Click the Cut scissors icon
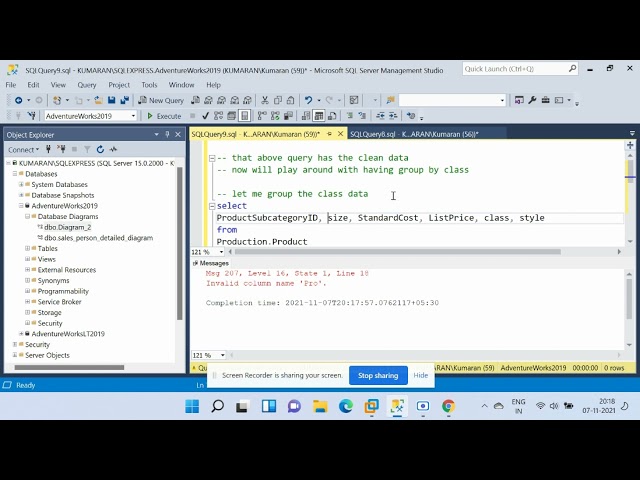The height and width of the screenshot is (480, 640). 265,100
